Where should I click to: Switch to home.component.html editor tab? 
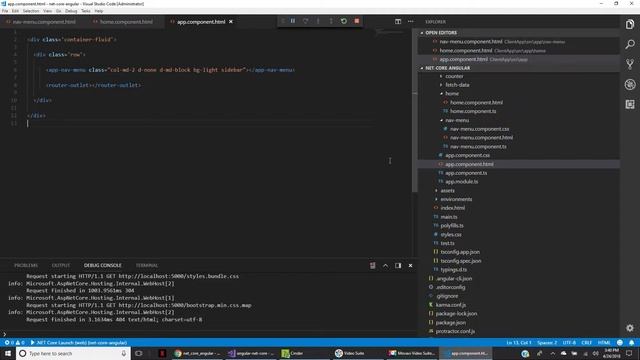pos(126,22)
